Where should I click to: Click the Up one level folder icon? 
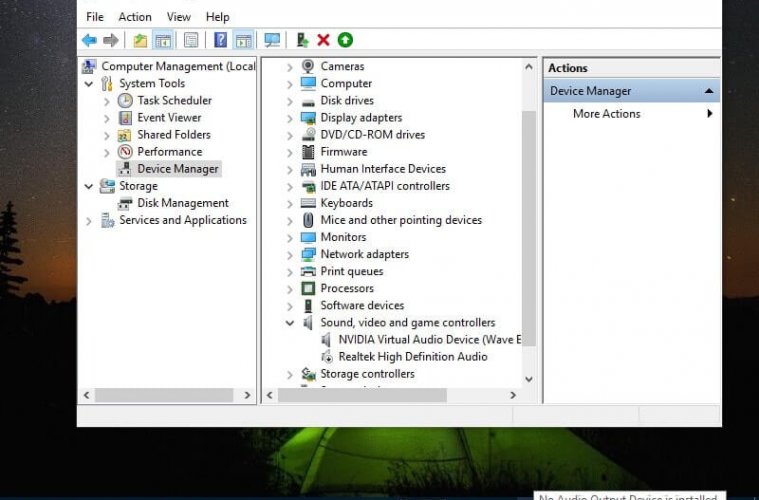140,40
